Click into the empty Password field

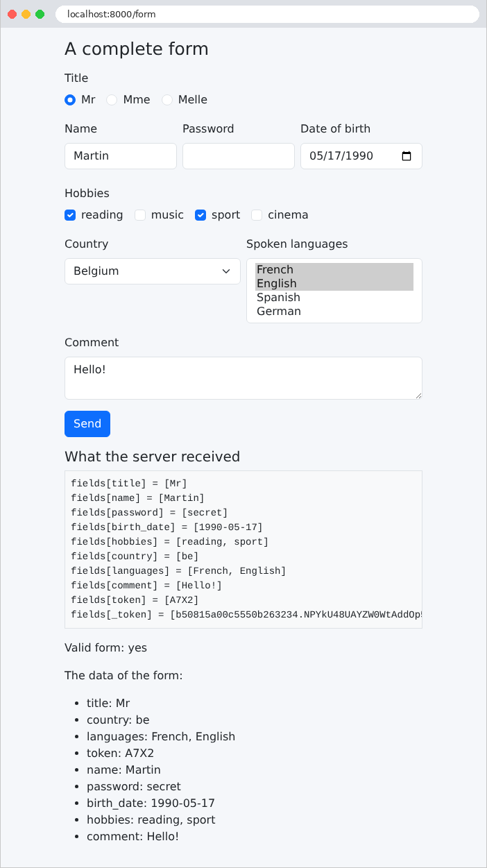pos(239,156)
